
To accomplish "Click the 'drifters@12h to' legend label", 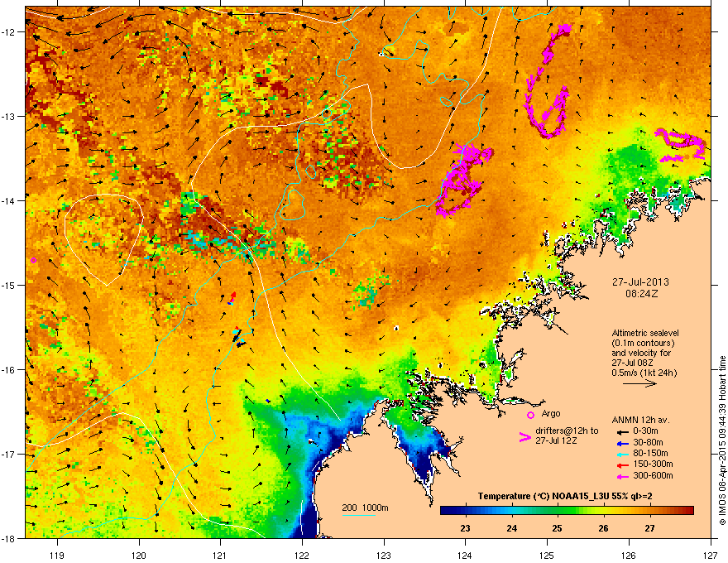I will click(567, 431).
